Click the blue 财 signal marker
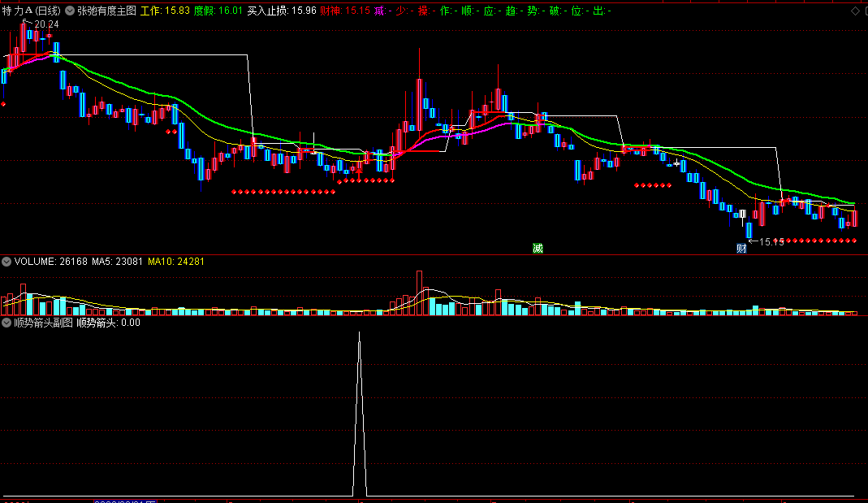This screenshot has height=503, width=868. 741,248
